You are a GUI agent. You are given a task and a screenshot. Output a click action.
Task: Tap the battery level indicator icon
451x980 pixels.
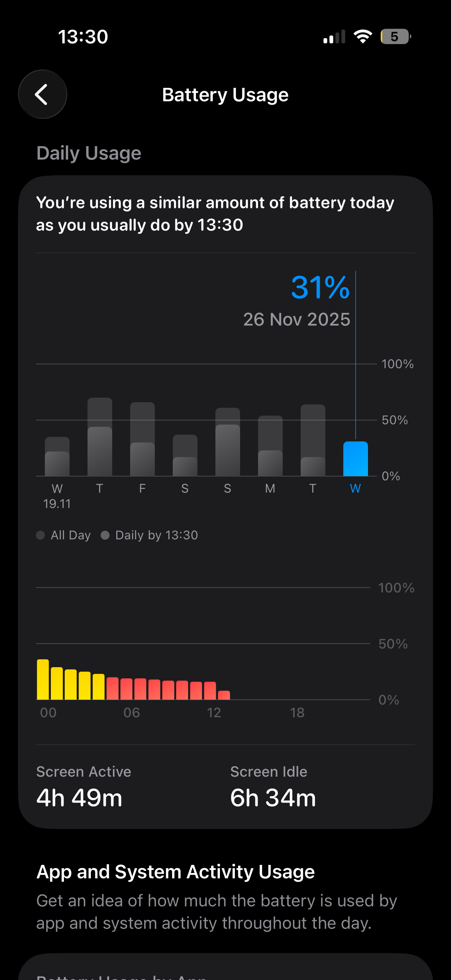pyautogui.click(x=395, y=37)
